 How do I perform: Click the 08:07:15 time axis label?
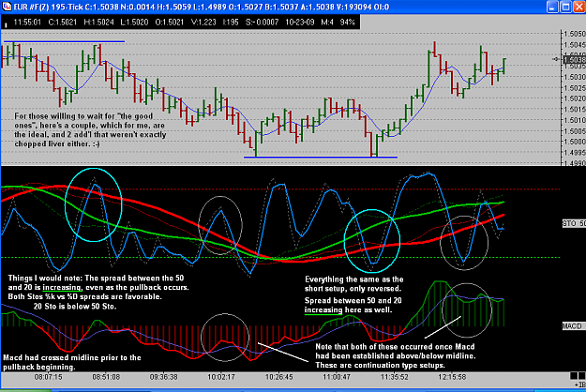pyautogui.click(x=48, y=377)
